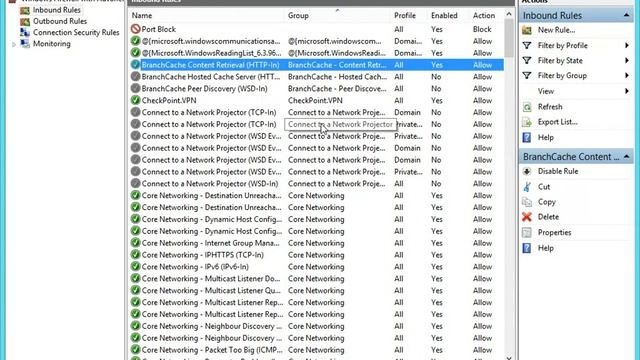This screenshot has height=360, width=640.
Task: Select the Microsoft.WindowsReadingList rule
Action: point(211,53)
